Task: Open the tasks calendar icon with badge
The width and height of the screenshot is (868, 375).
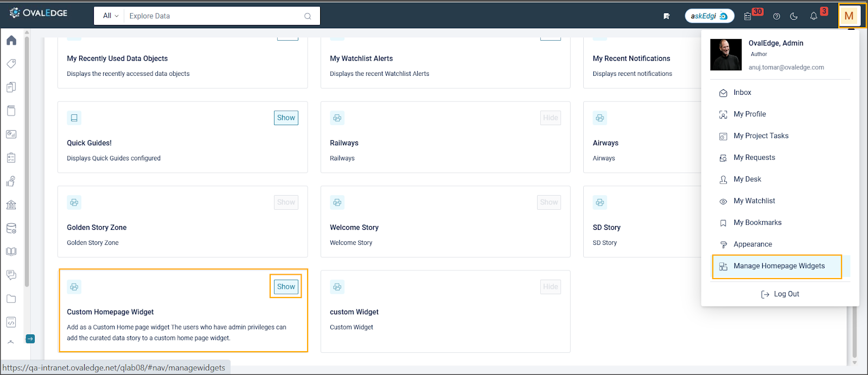Action: pyautogui.click(x=748, y=16)
